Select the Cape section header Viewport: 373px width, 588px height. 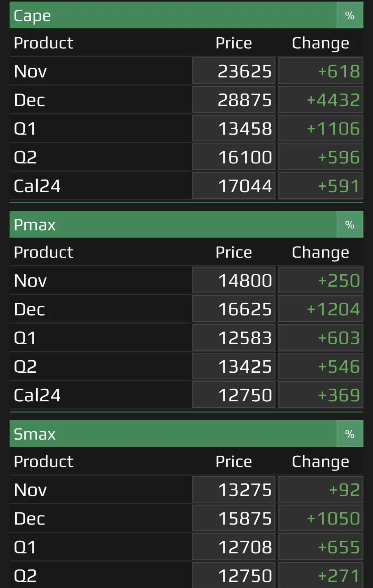pos(173,15)
